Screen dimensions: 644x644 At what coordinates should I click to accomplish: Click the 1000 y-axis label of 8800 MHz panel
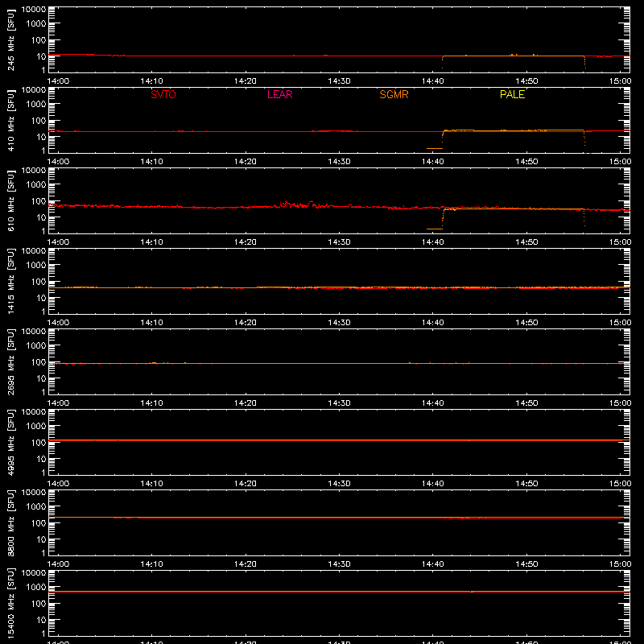pyautogui.click(x=36, y=507)
